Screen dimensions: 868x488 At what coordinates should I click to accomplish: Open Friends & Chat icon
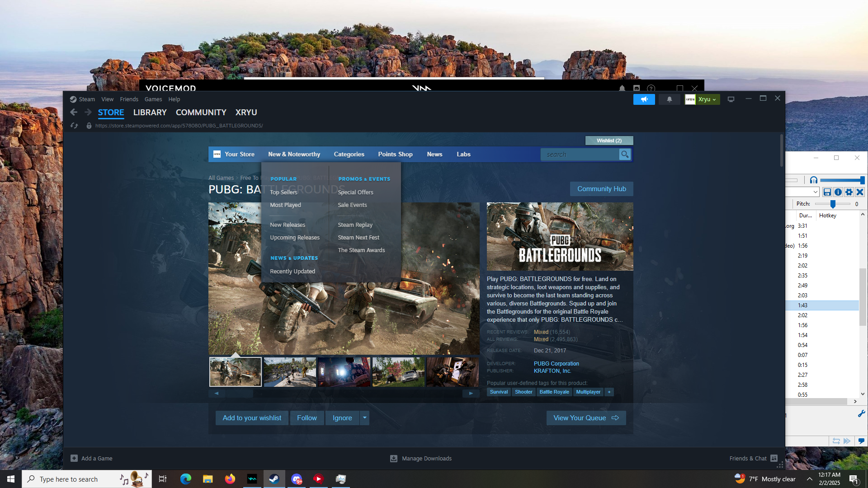[x=774, y=458]
